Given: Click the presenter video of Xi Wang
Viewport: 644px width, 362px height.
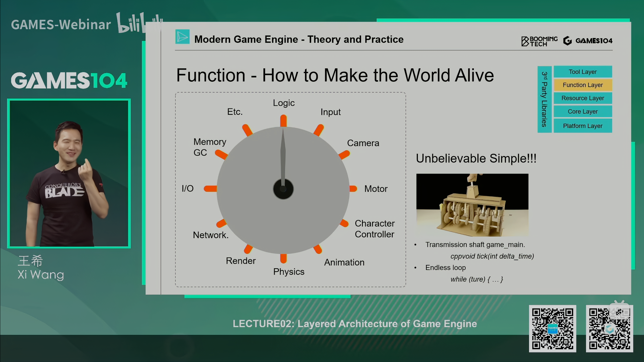Looking at the screenshot, I should 69,173.
